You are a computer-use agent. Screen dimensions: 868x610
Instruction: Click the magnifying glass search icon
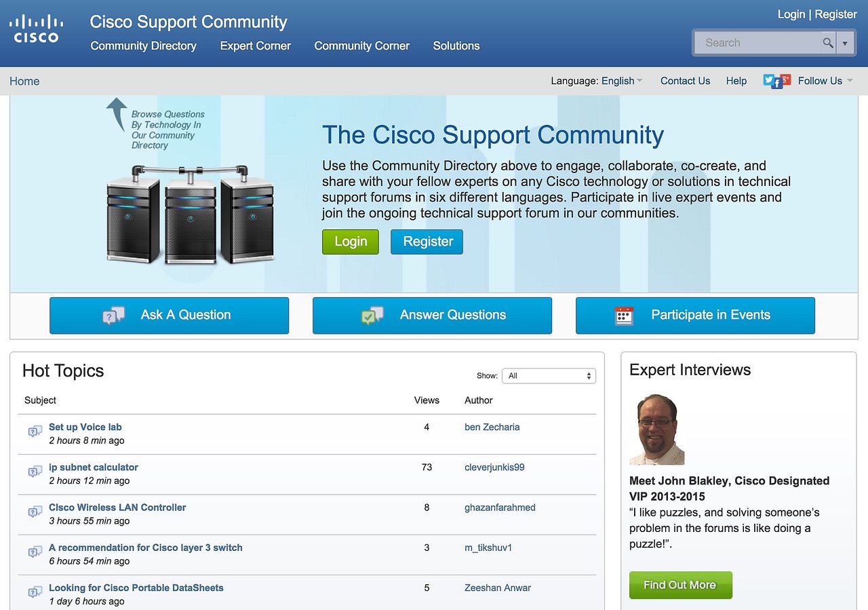828,42
